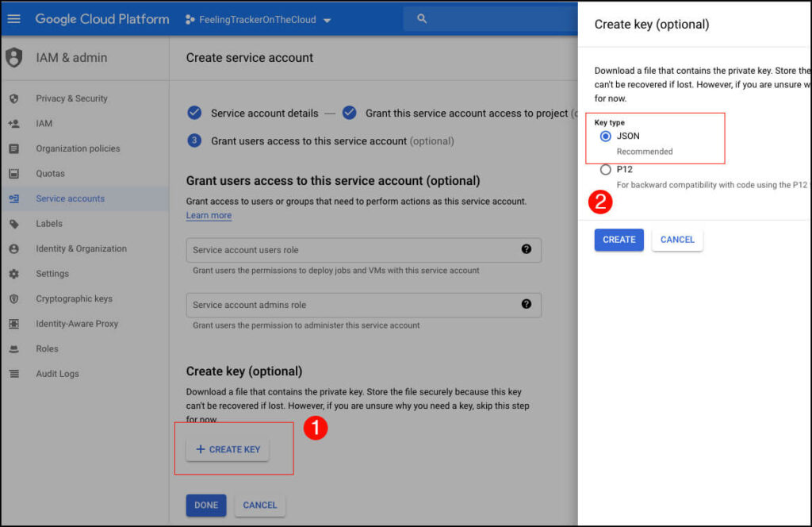Open Organization policies in sidebar
This screenshot has height=527, width=812.
(78, 148)
